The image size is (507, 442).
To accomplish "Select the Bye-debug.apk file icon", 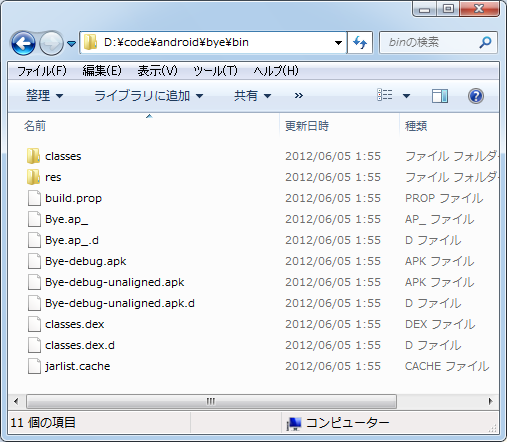I will (34, 261).
